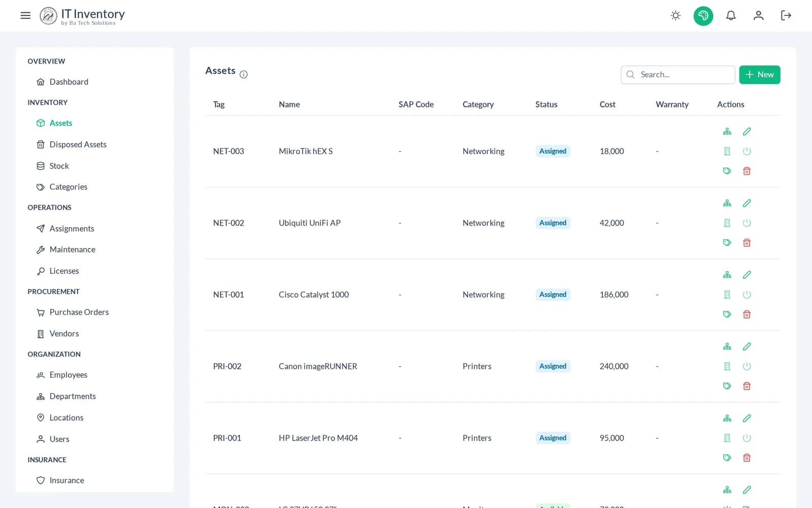Click tag label icon for Canon imageRUNNER

point(727,386)
